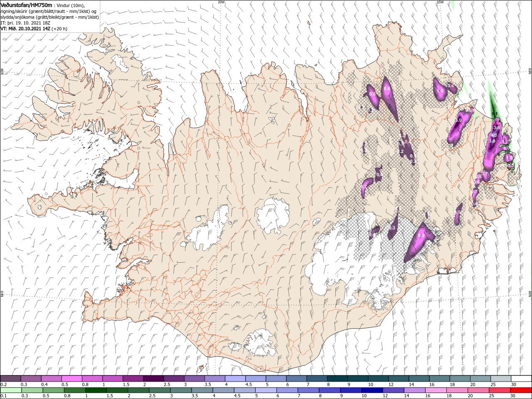Pick the dark purple upper-row swatch labeled 2
This screenshot has height=399, width=532.
(153, 379)
